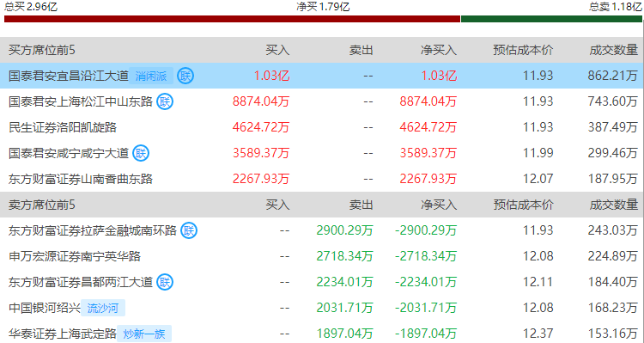Click the red 总买 bar segment

tap(232, 19)
